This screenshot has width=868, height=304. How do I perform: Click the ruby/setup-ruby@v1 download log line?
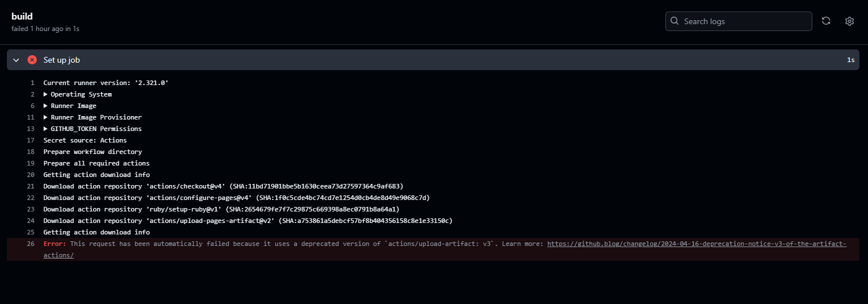[221, 209]
